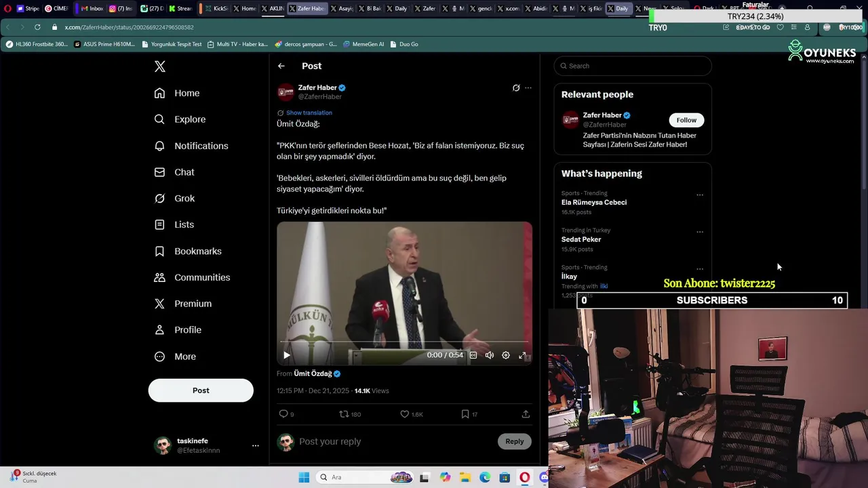
Task: Reload the browser page
Action: [37, 27]
